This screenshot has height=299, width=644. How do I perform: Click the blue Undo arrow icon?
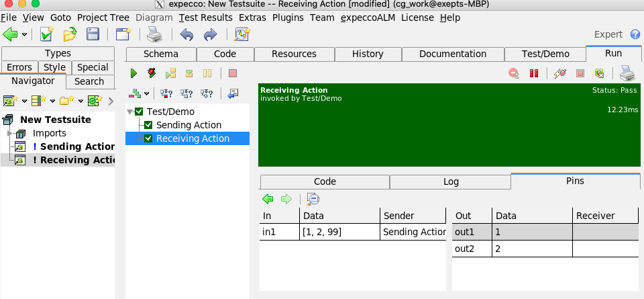186,35
